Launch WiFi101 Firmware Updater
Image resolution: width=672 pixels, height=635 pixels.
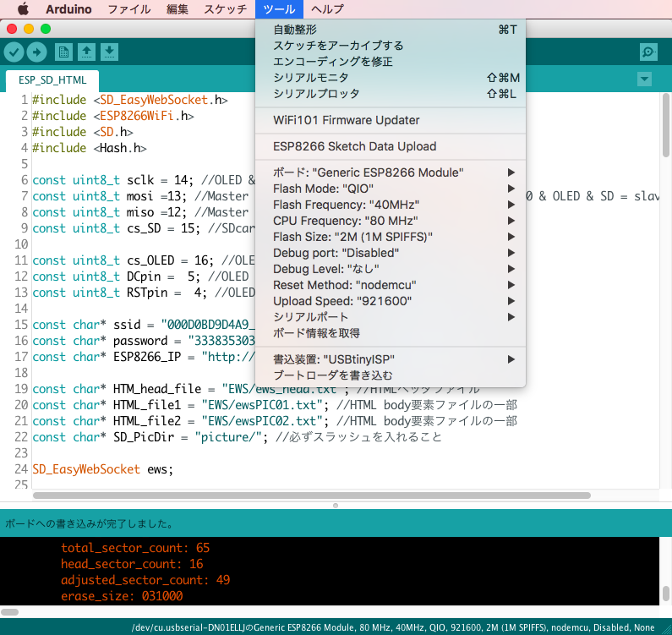tap(391, 120)
